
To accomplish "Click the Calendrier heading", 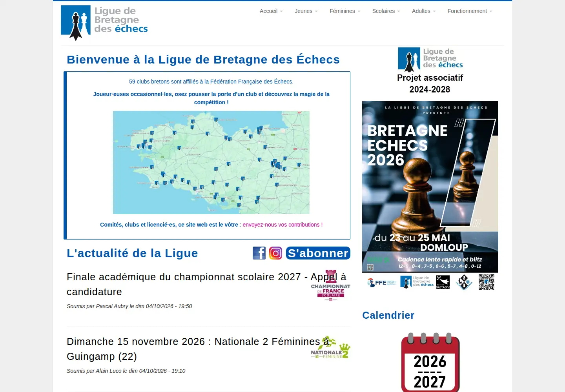I will (388, 315).
